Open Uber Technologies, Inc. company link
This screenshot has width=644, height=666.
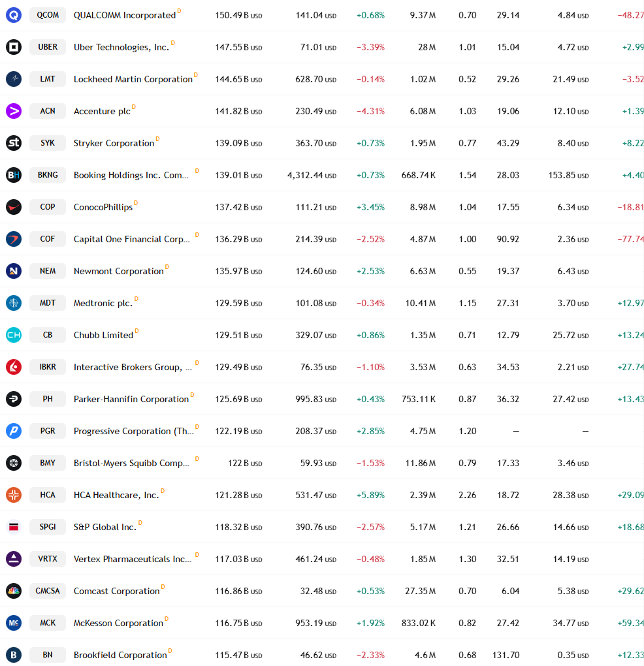[121, 47]
